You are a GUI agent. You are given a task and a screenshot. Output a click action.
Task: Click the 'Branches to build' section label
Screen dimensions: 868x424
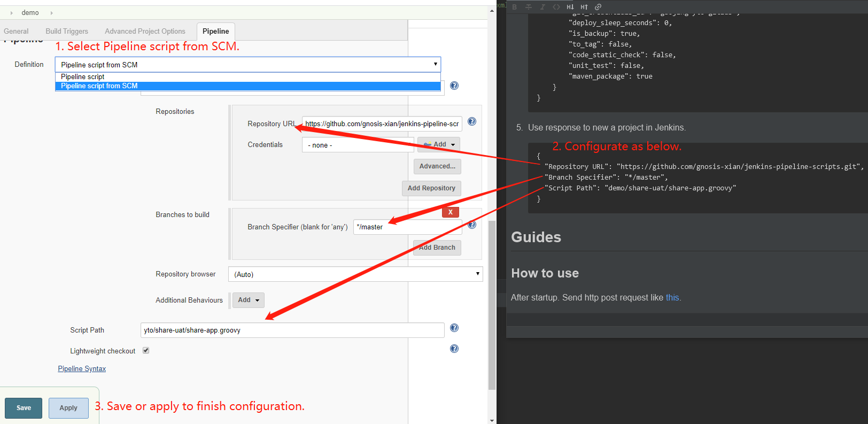182,215
